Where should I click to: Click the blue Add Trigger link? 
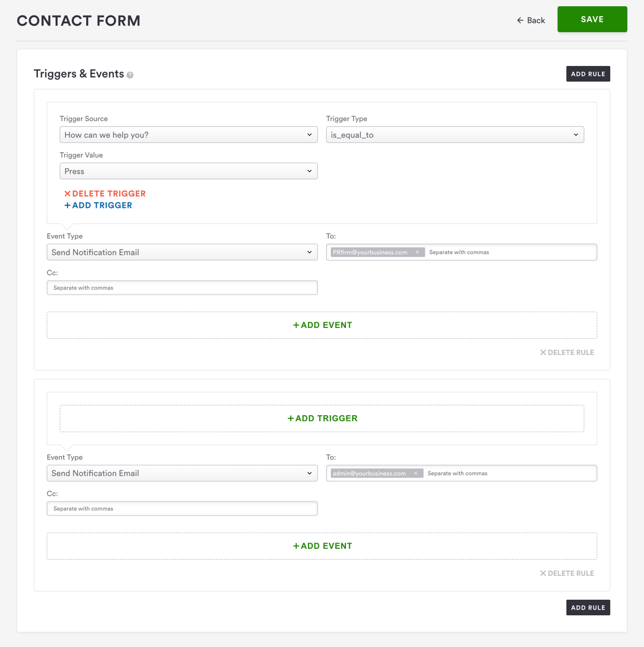click(98, 205)
